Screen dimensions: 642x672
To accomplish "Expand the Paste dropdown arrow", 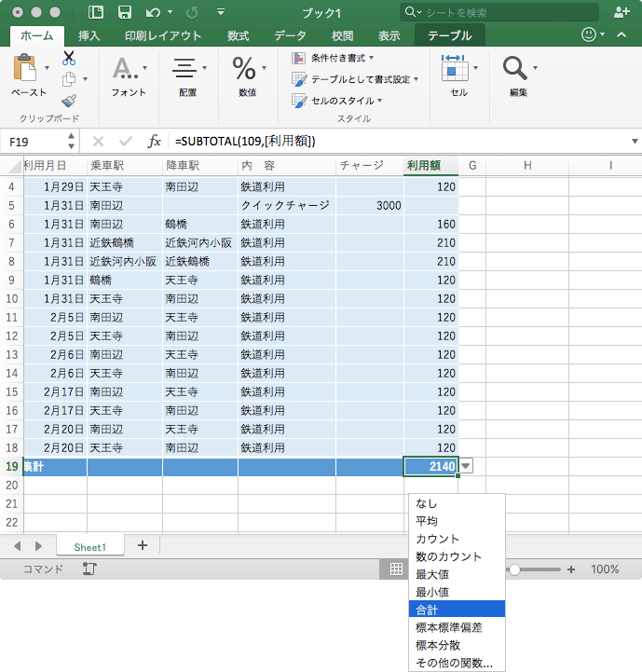I will point(48,68).
